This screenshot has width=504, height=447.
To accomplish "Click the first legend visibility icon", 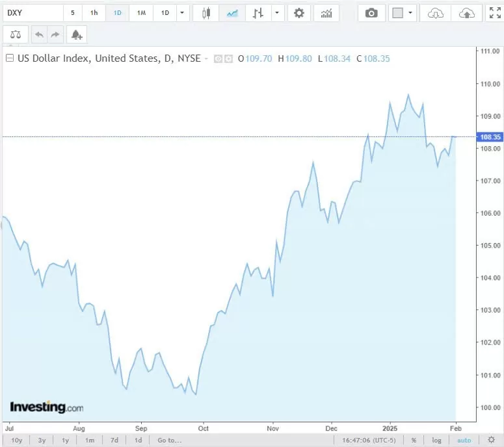I will click(218, 58).
